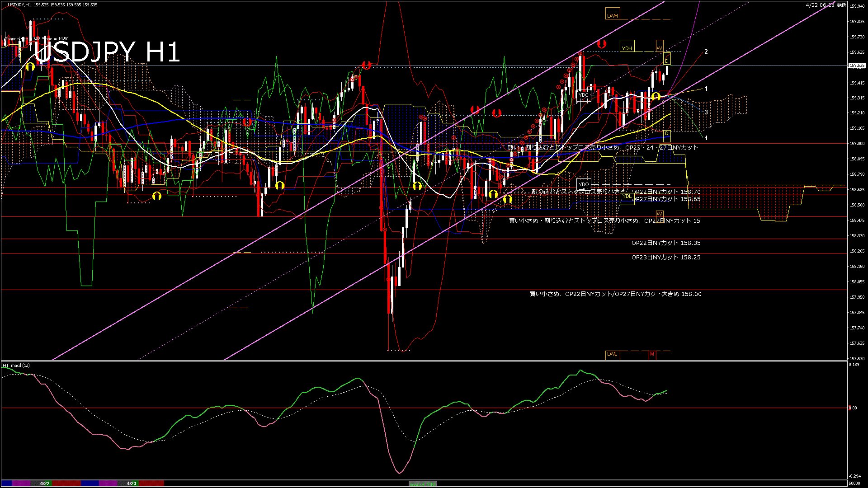
Task: Click the USDJPY,H1 symbol header text
Action: (x=19, y=5)
